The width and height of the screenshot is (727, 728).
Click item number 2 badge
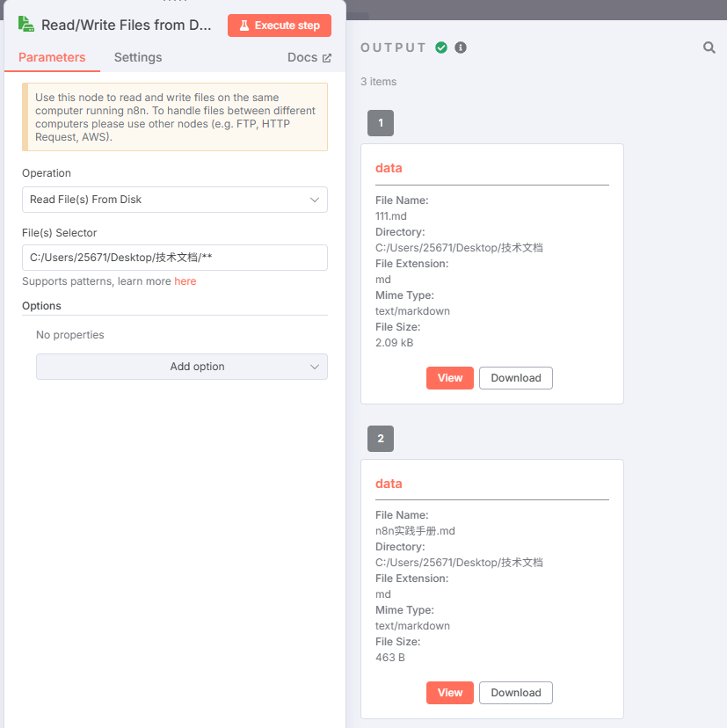click(381, 439)
